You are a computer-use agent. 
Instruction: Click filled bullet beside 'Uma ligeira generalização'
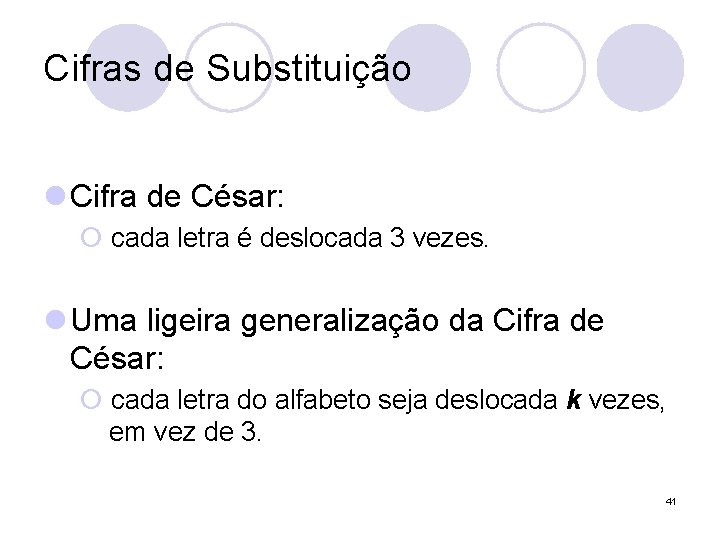(57, 321)
